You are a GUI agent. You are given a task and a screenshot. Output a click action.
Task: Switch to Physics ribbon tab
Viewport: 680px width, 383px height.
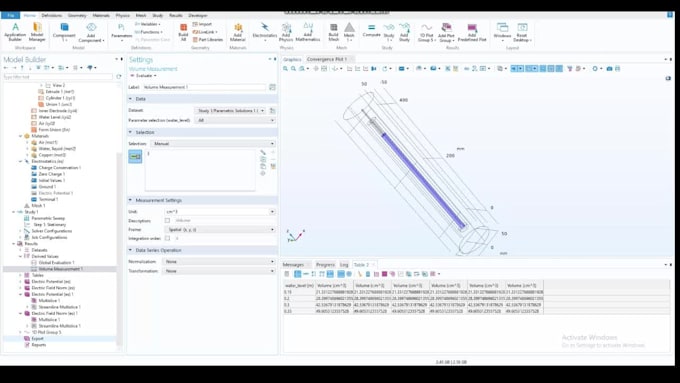point(122,15)
